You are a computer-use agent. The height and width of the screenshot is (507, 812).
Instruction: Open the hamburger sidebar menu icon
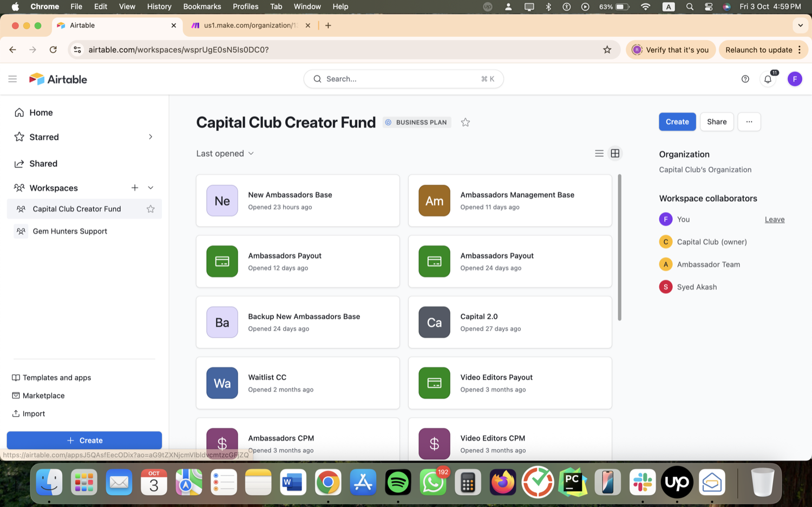12,79
